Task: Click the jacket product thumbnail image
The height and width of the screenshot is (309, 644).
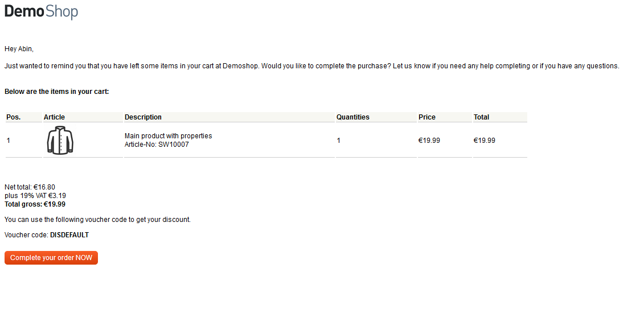Action: pyautogui.click(x=60, y=140)
